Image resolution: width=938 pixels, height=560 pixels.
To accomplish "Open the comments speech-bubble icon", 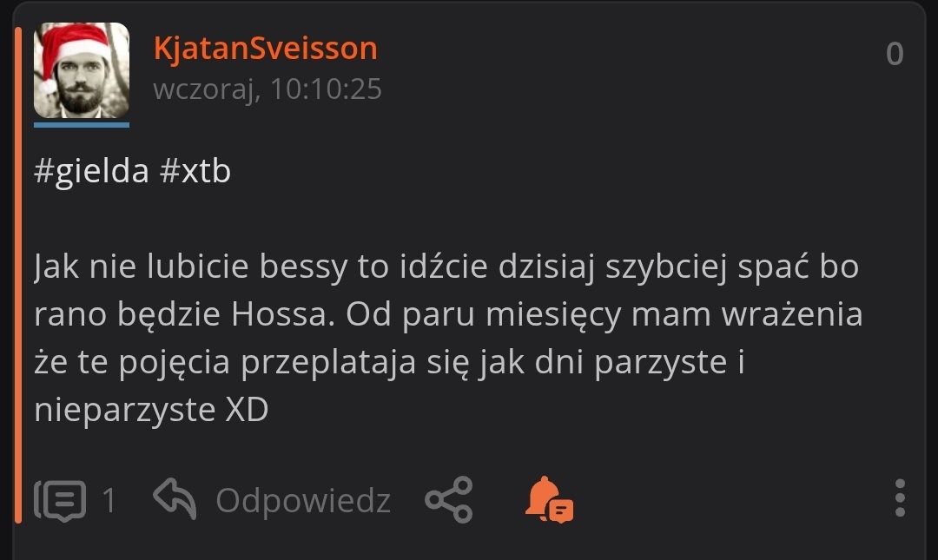I will [60, 500].
